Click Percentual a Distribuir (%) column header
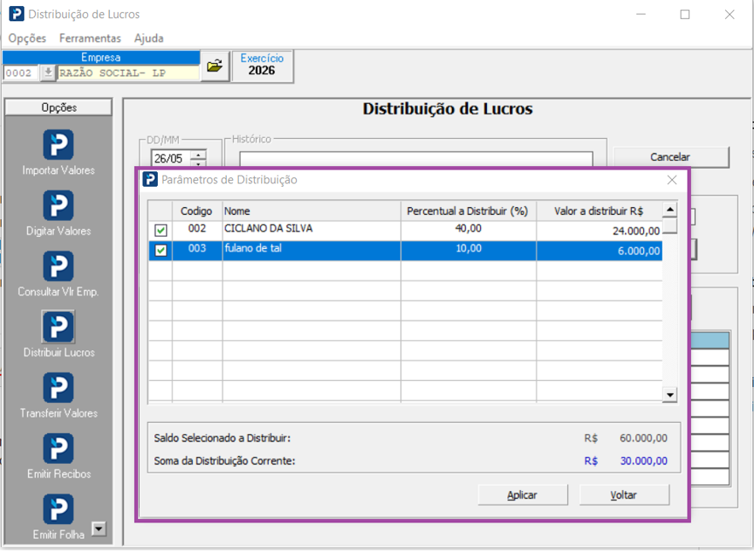The image size is (754, 560). [x=468, y=211]
